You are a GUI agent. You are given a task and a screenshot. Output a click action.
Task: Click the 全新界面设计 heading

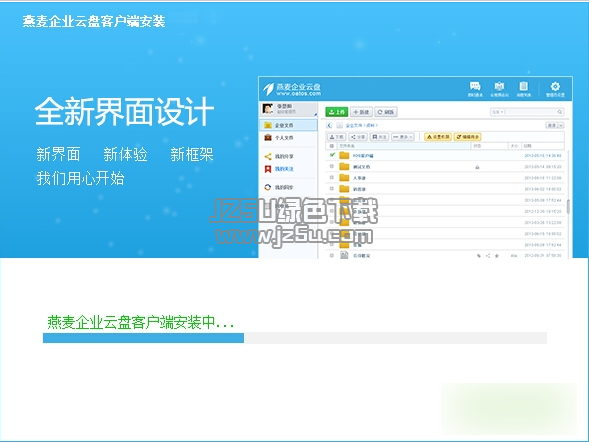click(124, 112)
